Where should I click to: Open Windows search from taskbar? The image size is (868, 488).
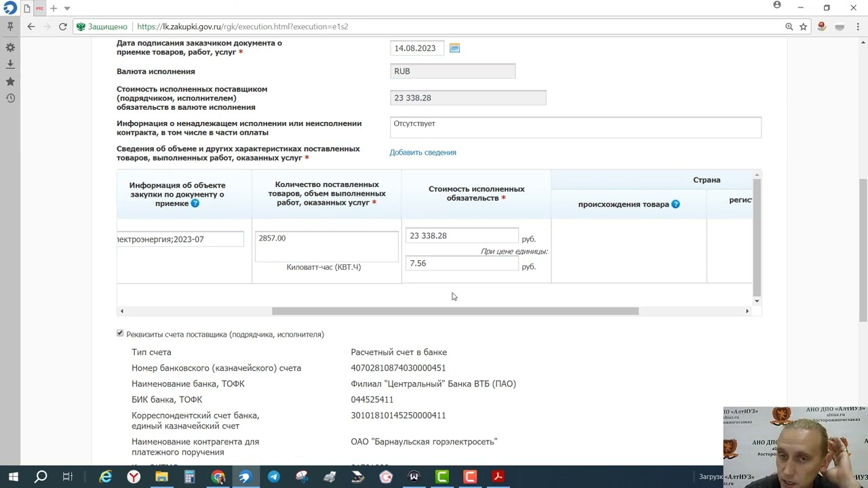point(41,476)
